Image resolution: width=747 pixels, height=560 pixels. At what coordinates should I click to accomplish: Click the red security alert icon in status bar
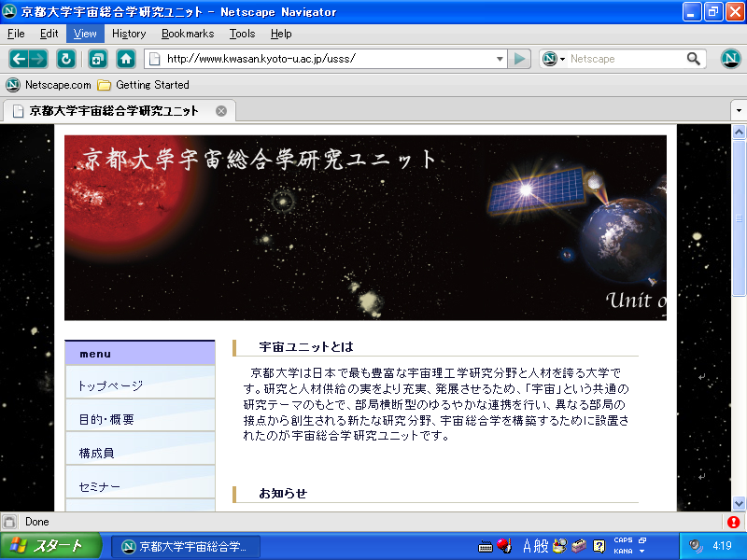[734, 522]
